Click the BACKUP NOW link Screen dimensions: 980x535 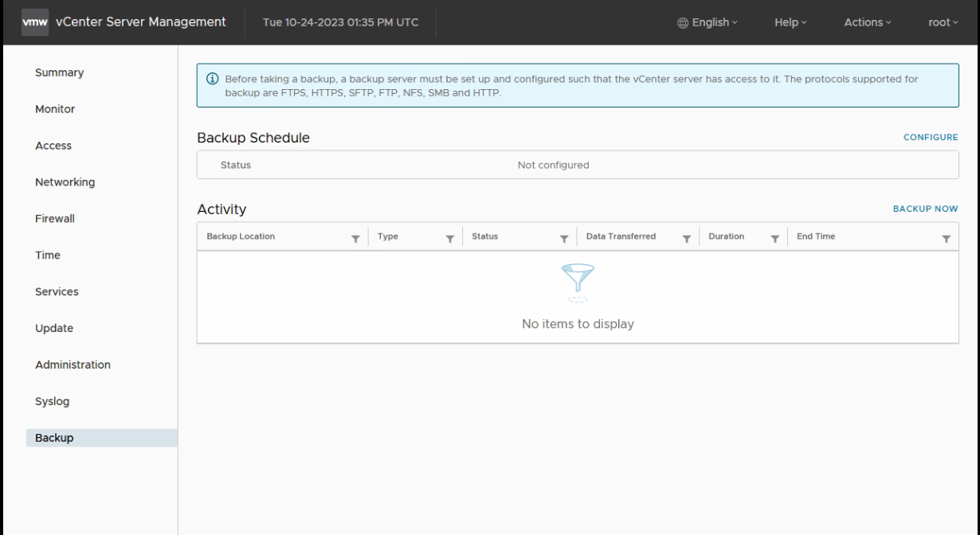924,209
